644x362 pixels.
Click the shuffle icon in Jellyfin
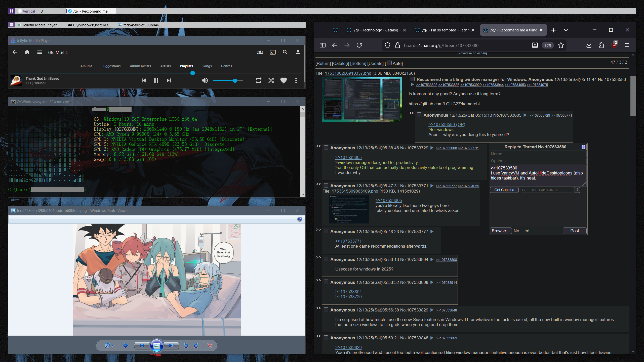271,80
